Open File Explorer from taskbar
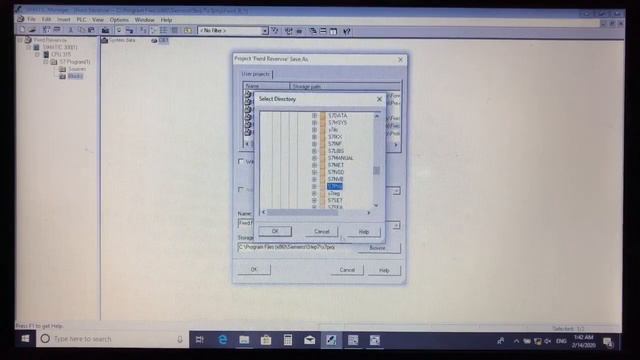640x360 pixels. 244,340
